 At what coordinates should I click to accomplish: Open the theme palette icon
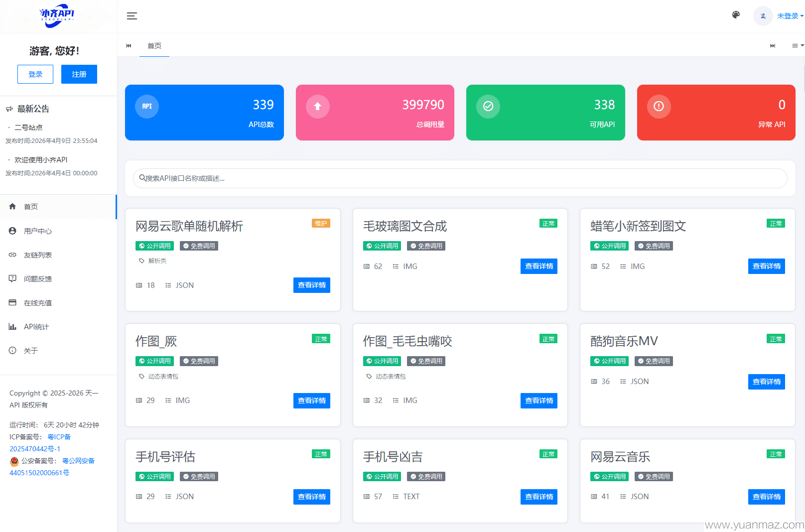tap(736, 15)
